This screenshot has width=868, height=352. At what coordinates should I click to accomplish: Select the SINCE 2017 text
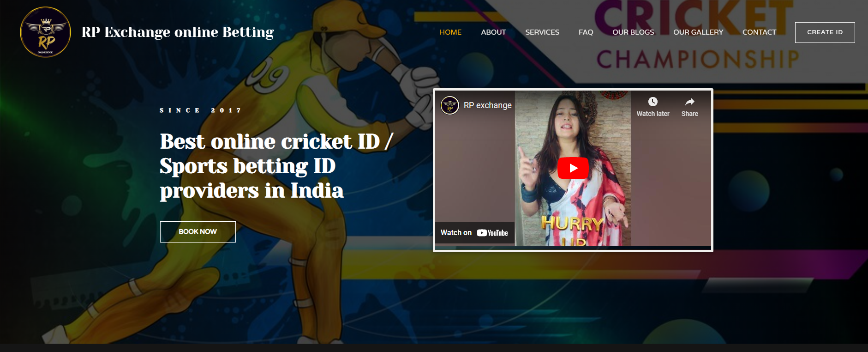(x=200, y=110)
